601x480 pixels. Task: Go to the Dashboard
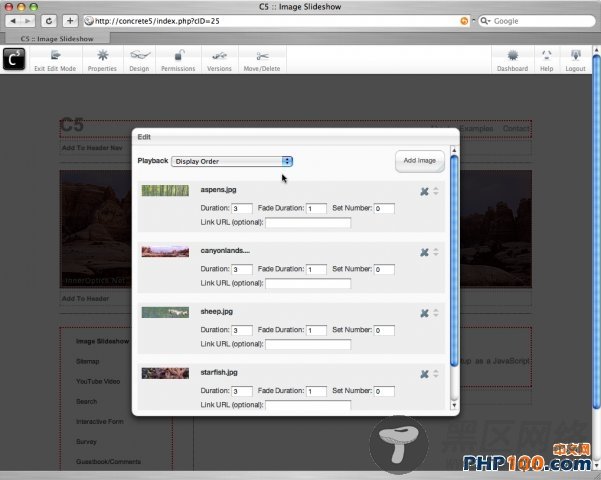click(x=512, y=59)
